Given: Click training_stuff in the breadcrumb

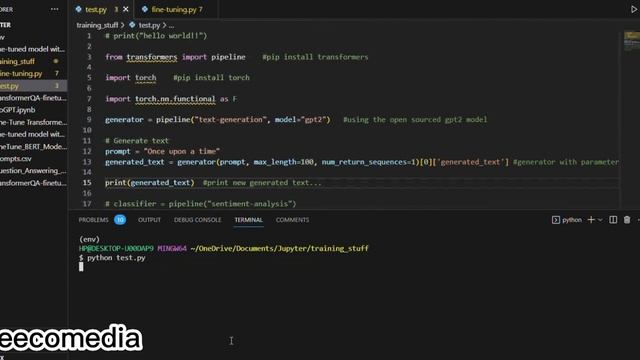Looking at the screenshot, I should pos(97,25).
